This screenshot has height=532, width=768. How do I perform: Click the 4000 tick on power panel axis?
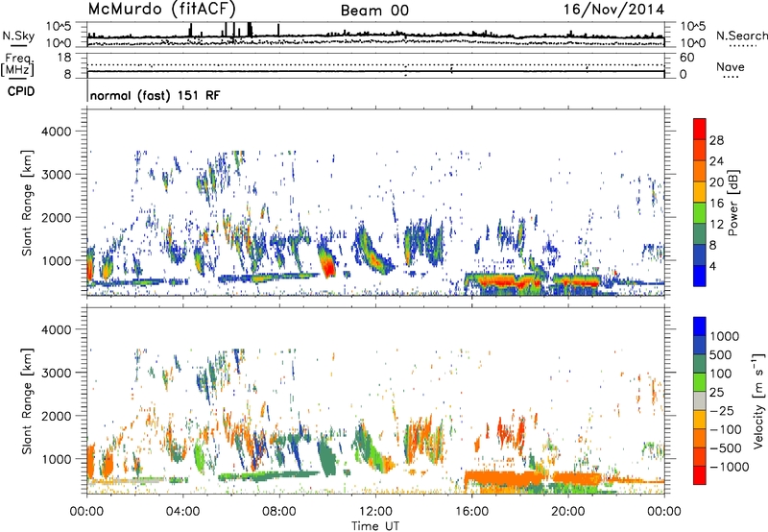[x=56, y=132]
